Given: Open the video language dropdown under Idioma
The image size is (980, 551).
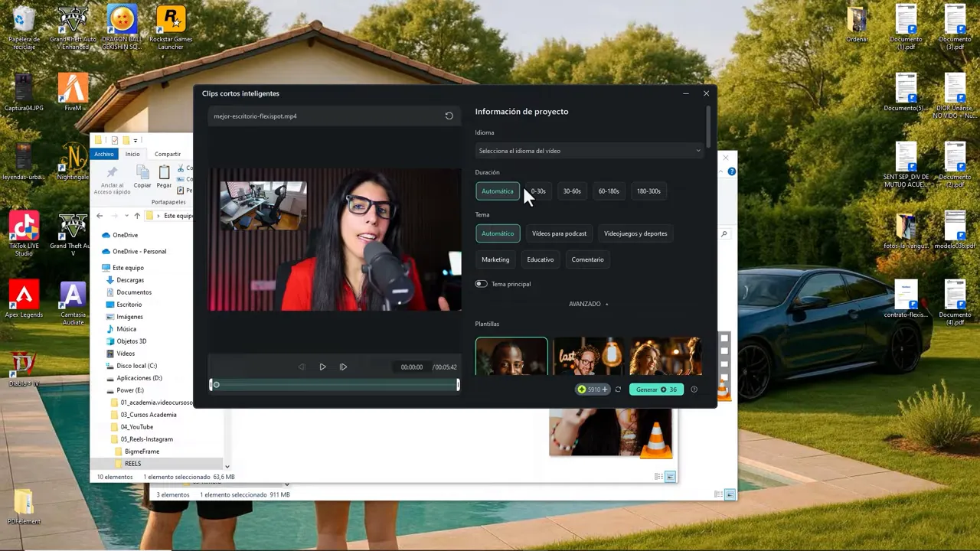Looking at the screenshot, I should (x=589, y=151).
